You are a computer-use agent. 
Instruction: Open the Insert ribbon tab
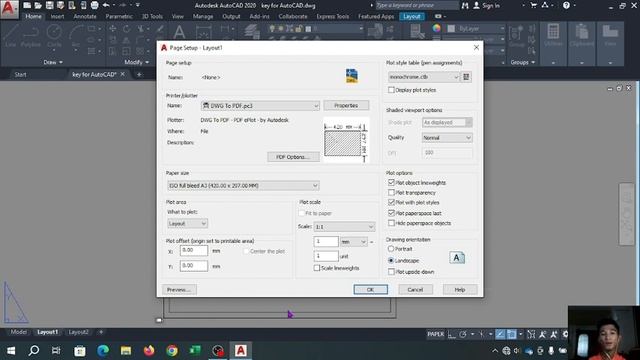(57, 16)
